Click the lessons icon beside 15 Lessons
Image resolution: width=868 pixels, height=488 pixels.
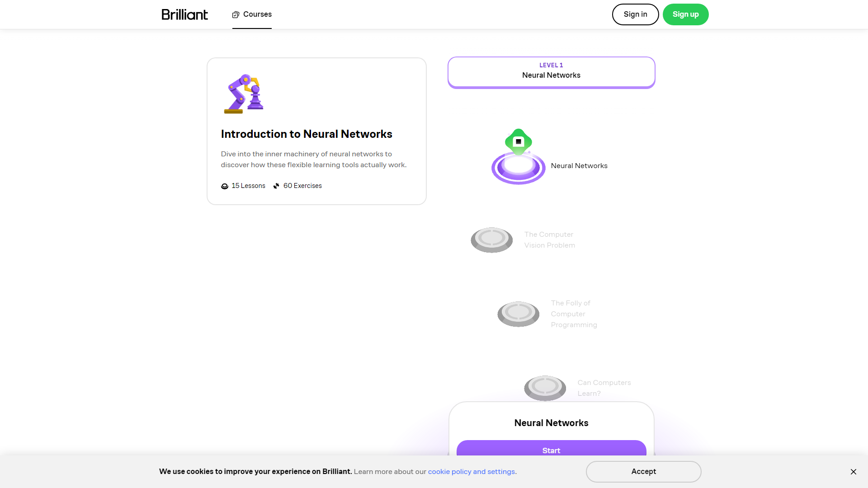[x=225, y=186]
